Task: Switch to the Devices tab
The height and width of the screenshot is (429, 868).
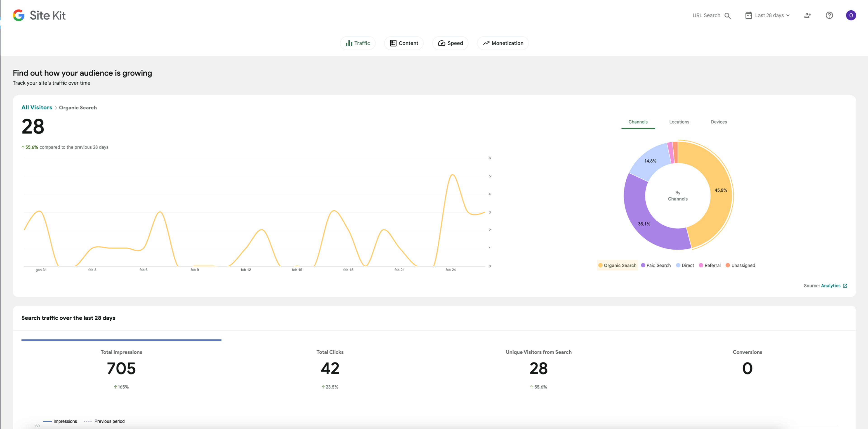Action: point(719,122)
